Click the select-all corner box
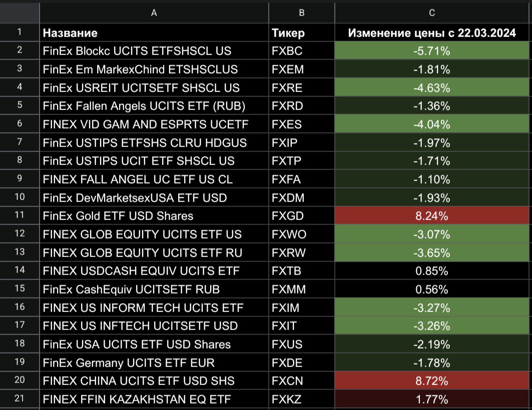 20,13
